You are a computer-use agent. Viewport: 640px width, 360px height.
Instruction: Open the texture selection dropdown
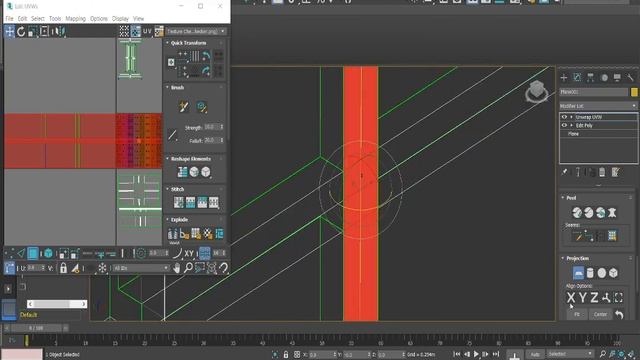tap(196, 31)
